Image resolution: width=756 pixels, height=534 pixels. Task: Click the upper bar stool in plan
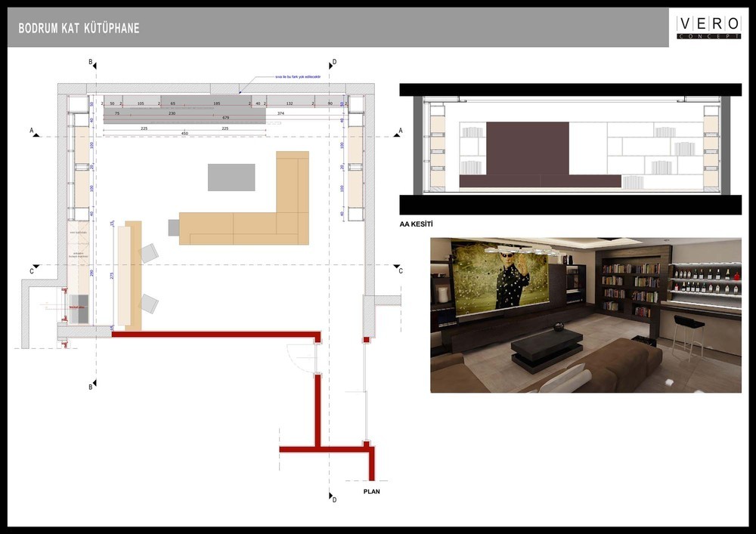[x=149, y=253]
